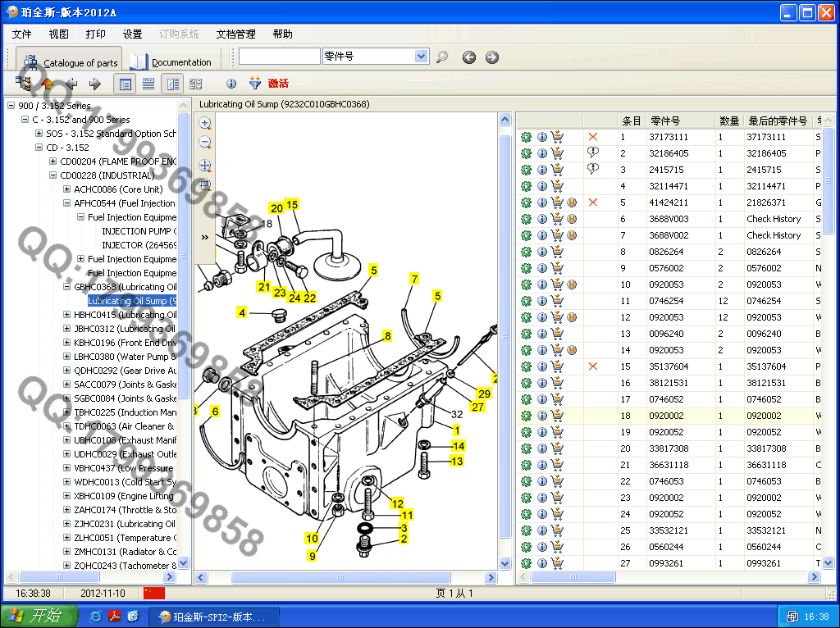
Task: Open the 文档管理 menu
Action: pos(235,34)
